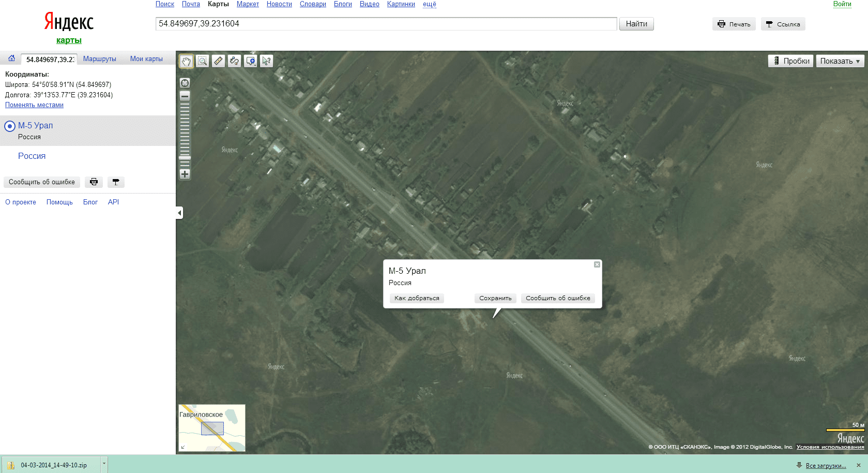Click the Широта latitude coordinate text
This screenshot has height=473, width=868.
pos(58,85)
